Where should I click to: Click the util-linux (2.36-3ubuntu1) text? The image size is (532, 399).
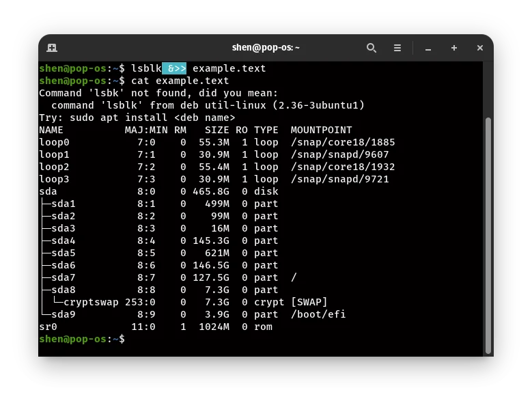pyautogui.click(x=285, y=105)
